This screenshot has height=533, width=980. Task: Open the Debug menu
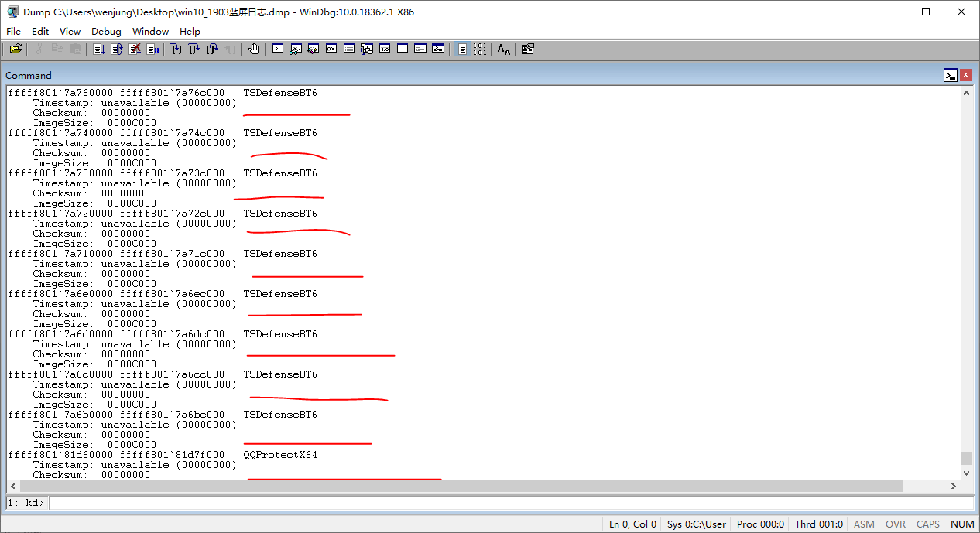point(106,31)
